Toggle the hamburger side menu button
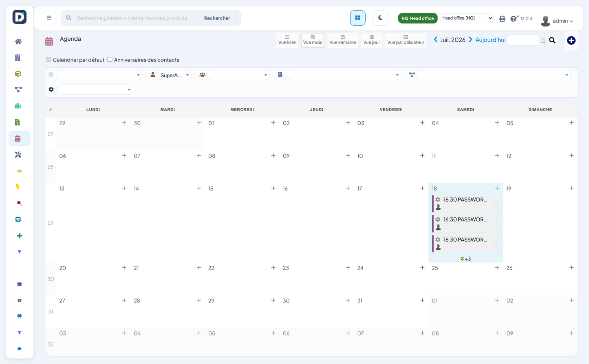589x364 pixels. tap(49, 18)
